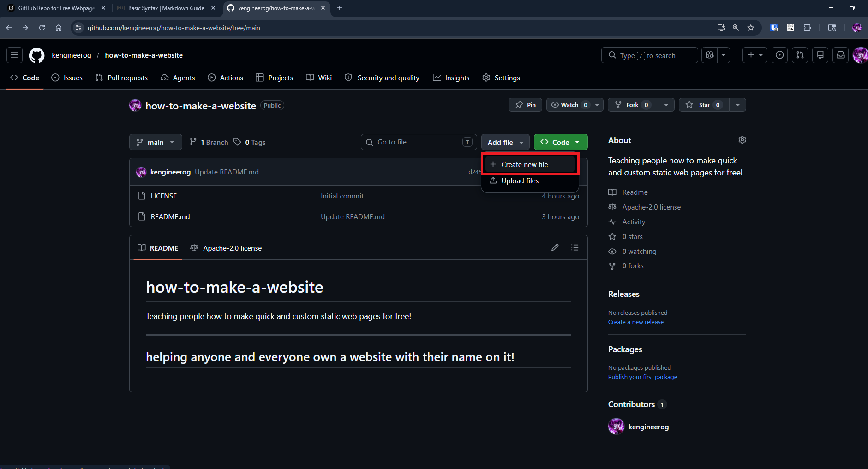Switch to the Apache-2.0 license tab

click(x=226, y=248)
